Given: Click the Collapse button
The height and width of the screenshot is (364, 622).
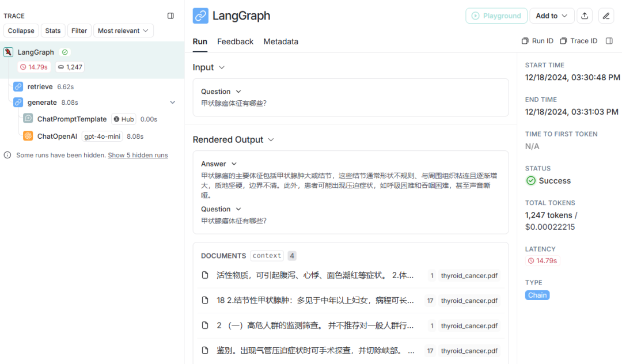Looking at the screenshot, I should 21,31.
